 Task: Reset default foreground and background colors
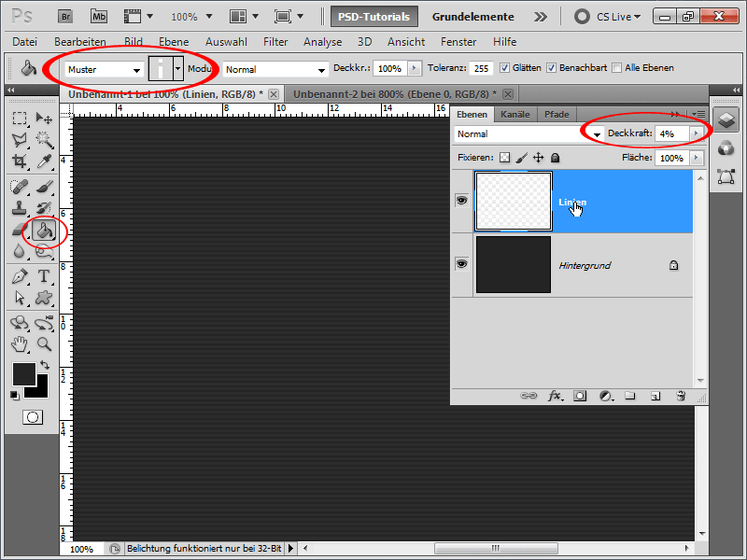click(15, 395)
